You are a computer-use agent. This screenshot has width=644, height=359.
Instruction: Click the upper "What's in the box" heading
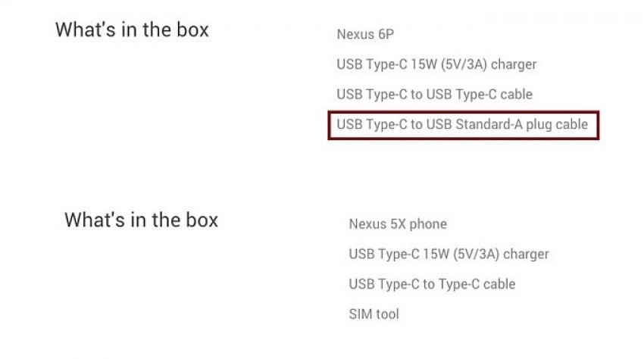(133, 30)
